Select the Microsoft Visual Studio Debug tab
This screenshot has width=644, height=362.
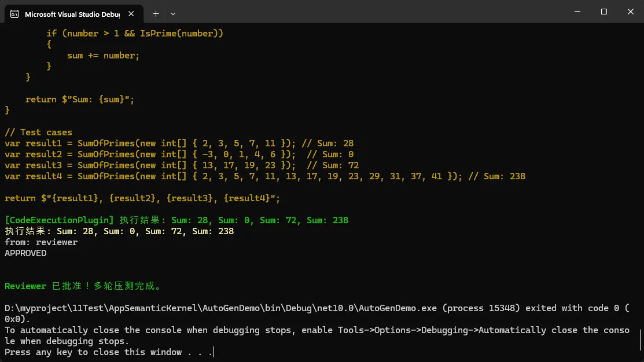pos(69,14)
